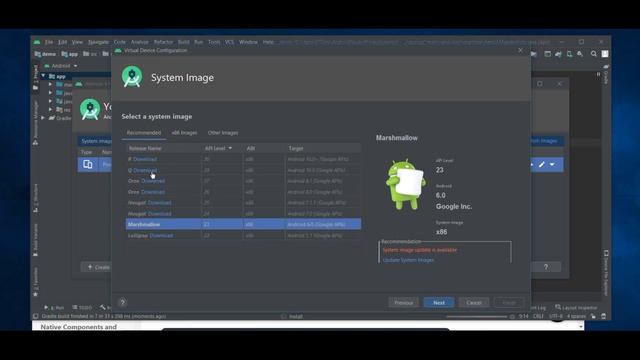Close the AVD Manager window behind the dialog
This screenshot has height=360, width=640.
[x=559, y=84]
